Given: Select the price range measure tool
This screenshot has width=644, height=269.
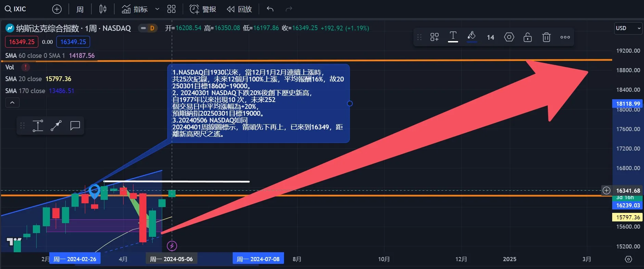Looking at the screenshot, I should click(38, 126).
